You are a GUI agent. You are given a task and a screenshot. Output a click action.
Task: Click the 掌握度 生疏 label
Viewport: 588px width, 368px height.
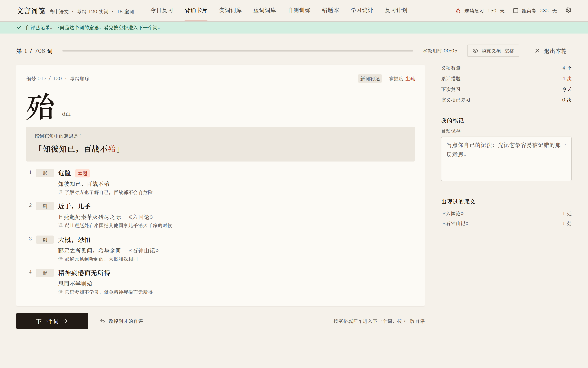tap(402, 79)
